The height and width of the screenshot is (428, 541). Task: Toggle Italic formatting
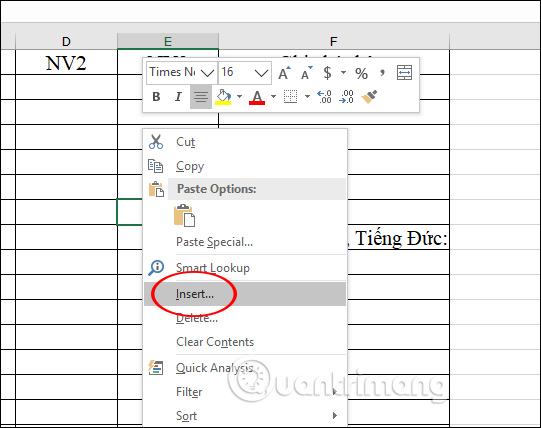click(178, 97)
